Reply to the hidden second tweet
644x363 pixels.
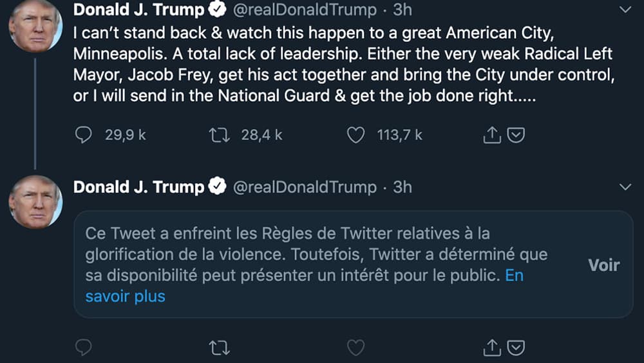[84, 348]
